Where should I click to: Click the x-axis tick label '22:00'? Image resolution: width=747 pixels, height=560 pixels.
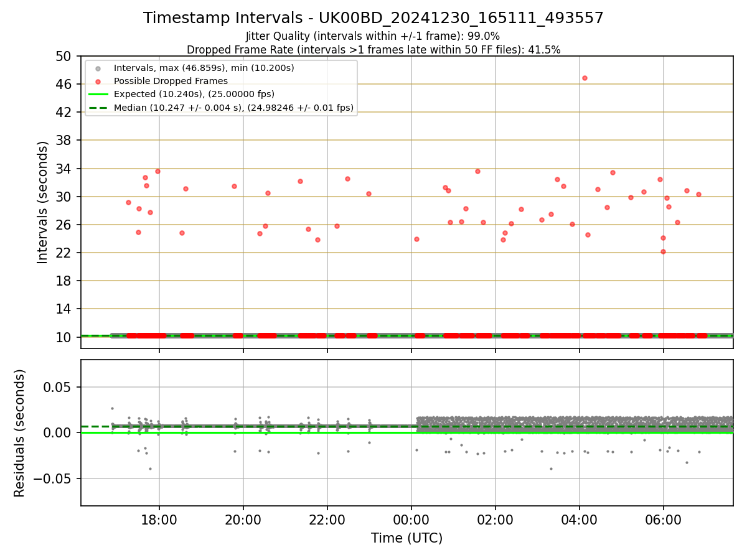327,520
